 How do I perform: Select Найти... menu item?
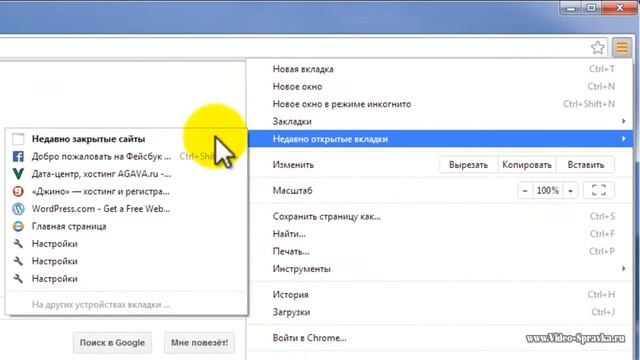(440, 234)
